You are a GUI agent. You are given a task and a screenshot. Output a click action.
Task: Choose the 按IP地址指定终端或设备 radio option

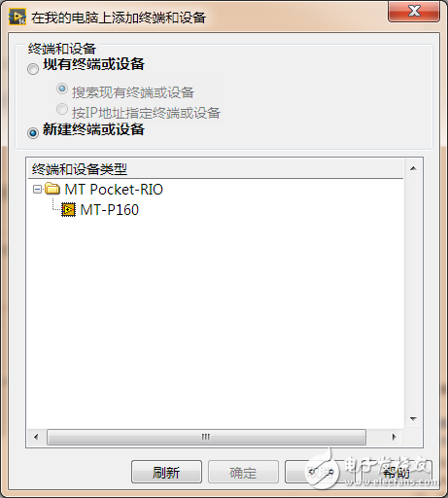[62, 109]
